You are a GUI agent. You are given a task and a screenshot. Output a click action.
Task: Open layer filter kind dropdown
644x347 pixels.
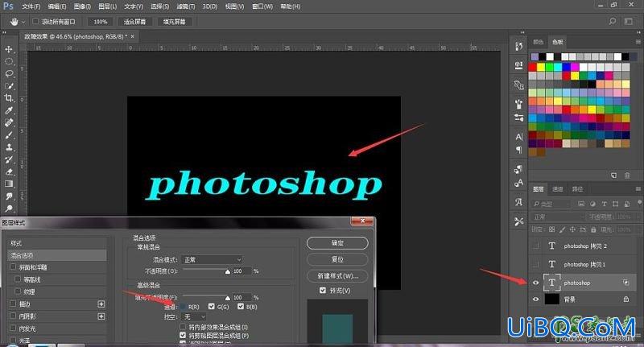[551, 204]
